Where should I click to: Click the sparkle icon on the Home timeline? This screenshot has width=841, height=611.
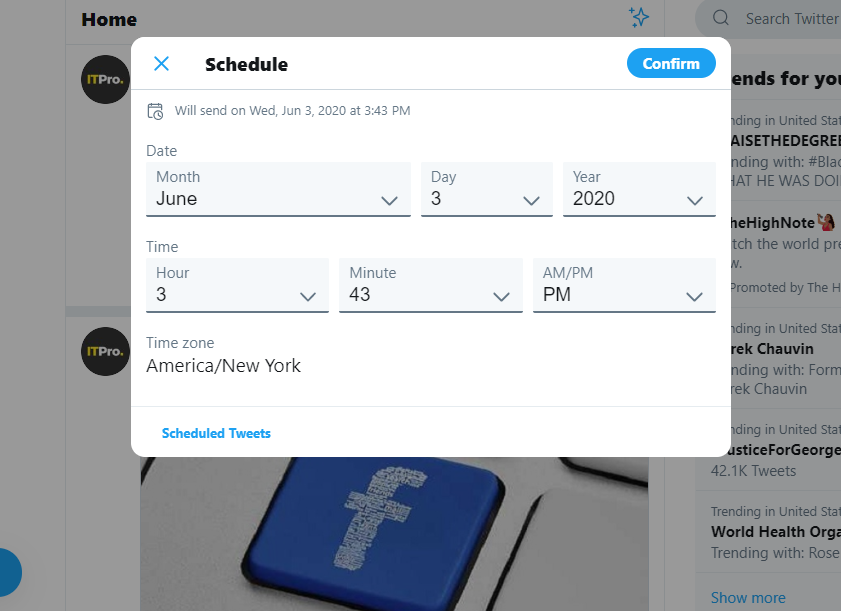pos(639,18)
